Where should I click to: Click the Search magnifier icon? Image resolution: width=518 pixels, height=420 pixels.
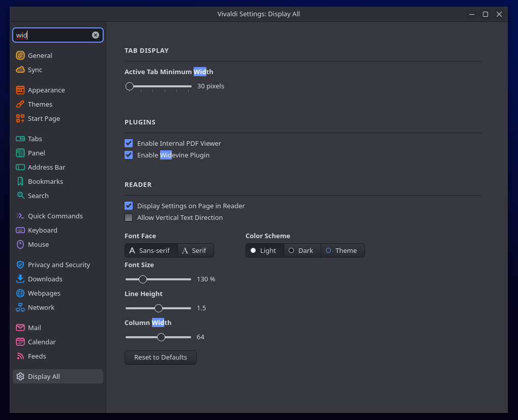point(20,196)
